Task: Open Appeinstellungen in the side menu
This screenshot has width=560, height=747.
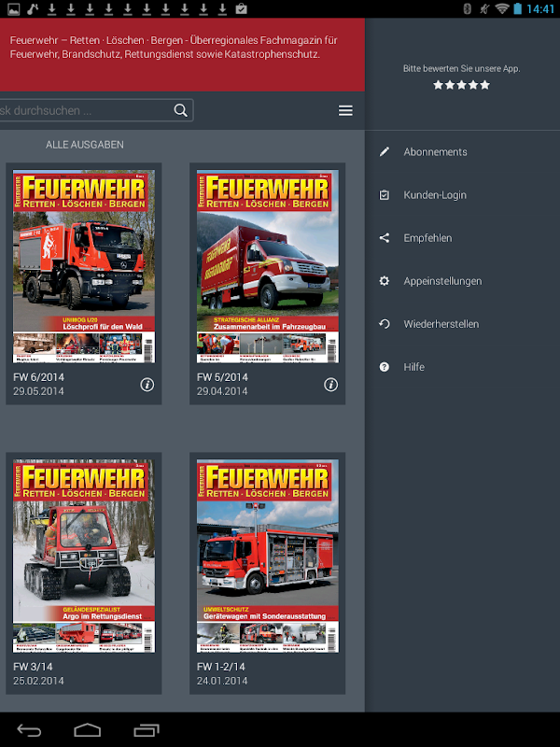Action: point(462,281)
